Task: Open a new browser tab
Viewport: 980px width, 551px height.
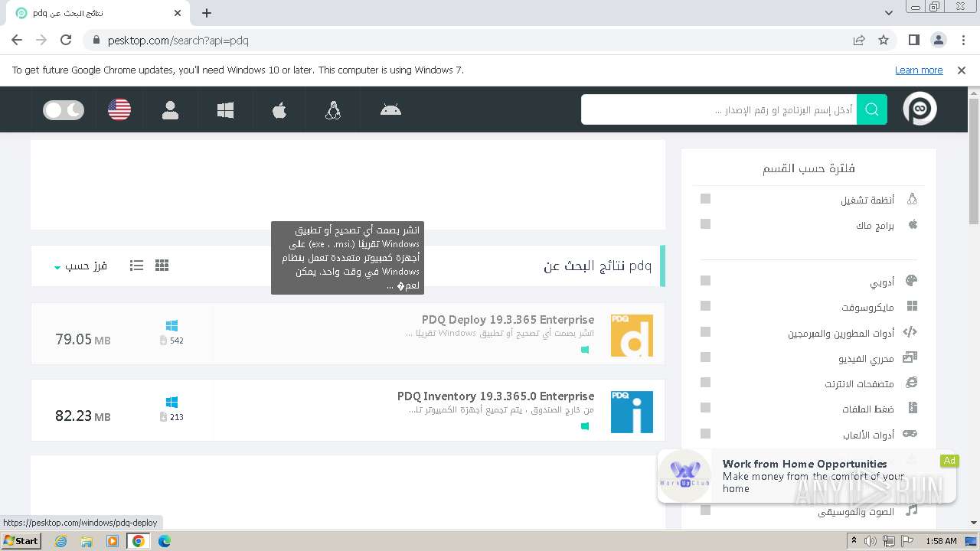Action: [207, 13]
